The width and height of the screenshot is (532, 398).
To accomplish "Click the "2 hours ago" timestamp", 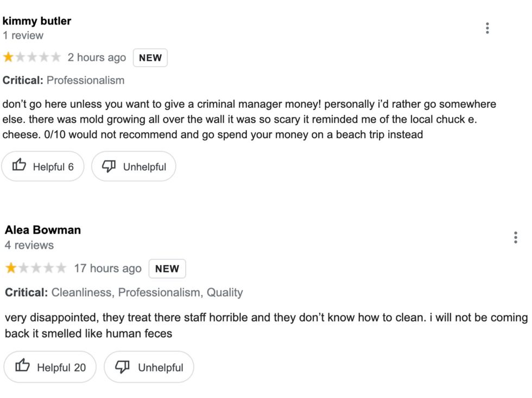I will click(x=97, y=57).
